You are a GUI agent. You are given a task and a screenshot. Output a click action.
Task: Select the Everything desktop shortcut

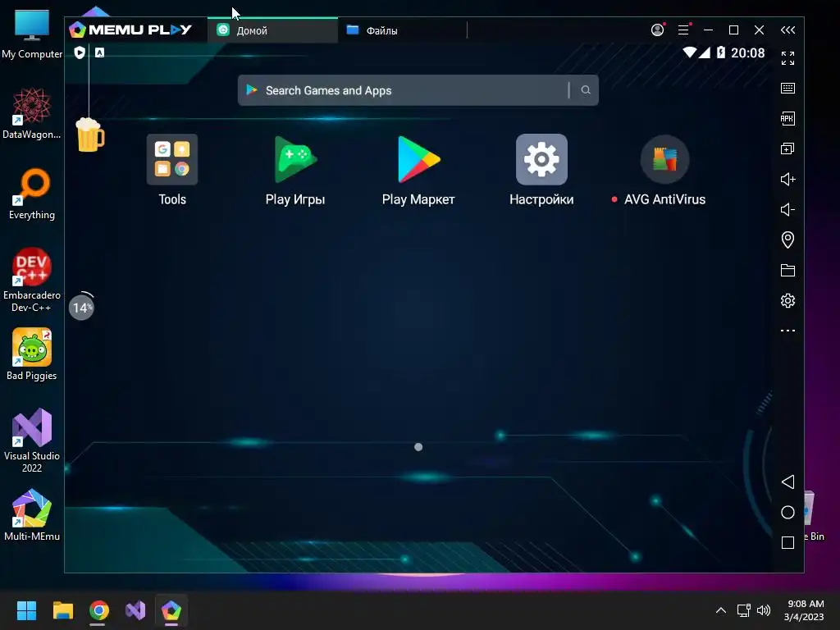32,194
